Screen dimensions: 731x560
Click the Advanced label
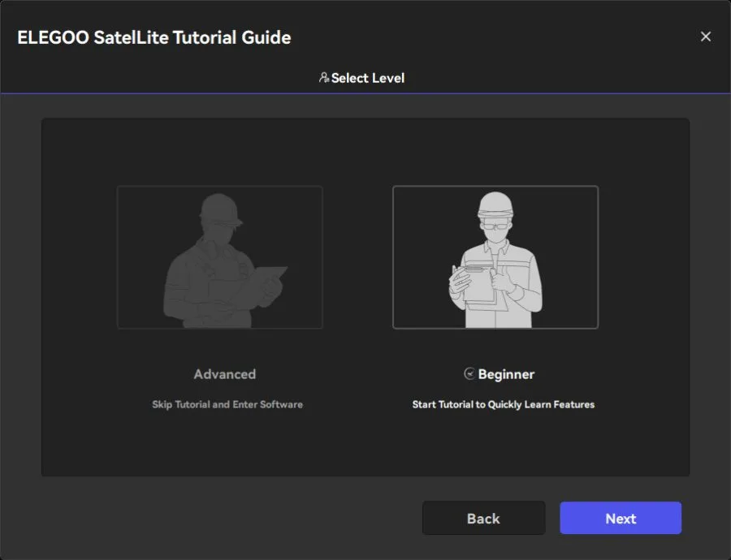[225, 374]
